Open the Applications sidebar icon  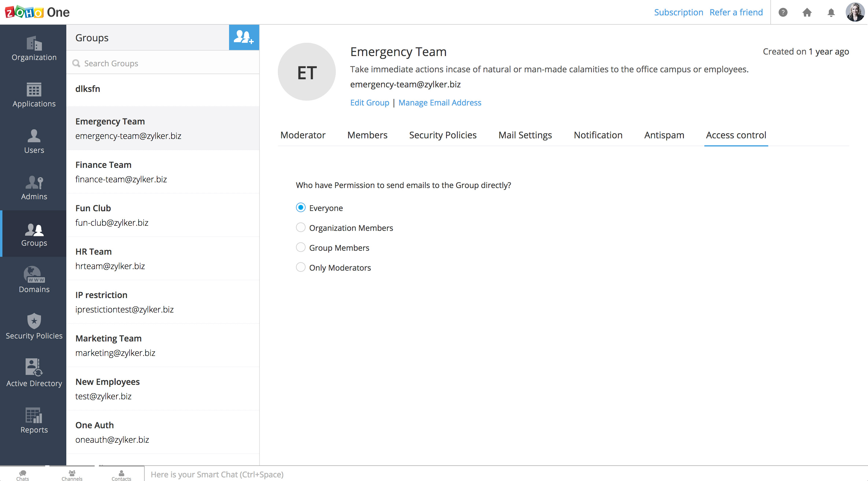(34, 95)
